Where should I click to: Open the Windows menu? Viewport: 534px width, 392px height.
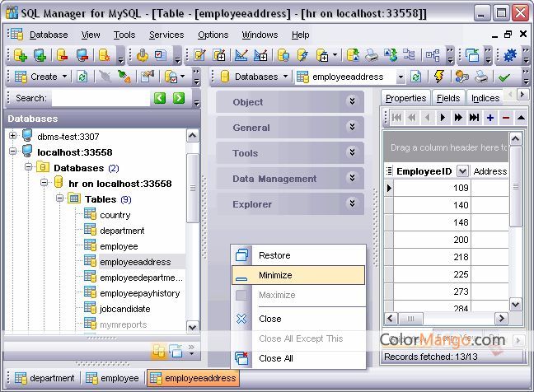pyautogui.click(x=260, y=35)
